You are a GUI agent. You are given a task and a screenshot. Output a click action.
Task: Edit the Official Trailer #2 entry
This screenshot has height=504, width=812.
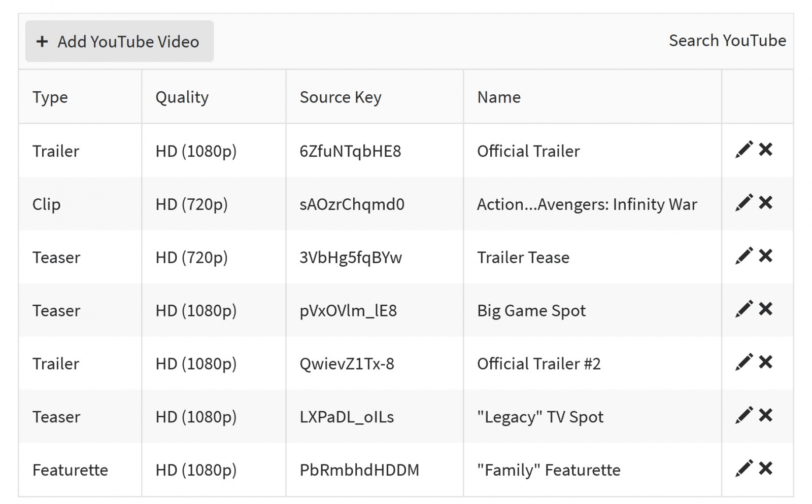(743, 363)
